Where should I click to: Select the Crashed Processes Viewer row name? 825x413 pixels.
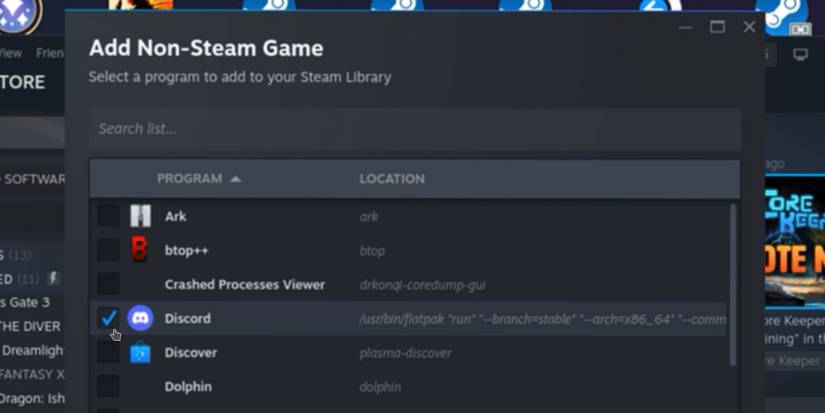(244, 284)
